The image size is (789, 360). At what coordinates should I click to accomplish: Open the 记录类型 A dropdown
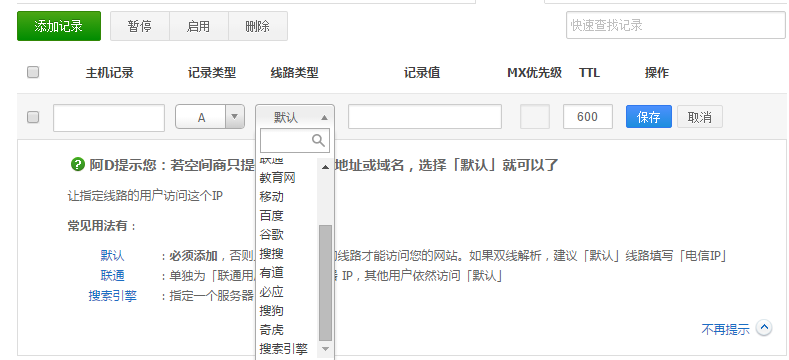[210, 117]
